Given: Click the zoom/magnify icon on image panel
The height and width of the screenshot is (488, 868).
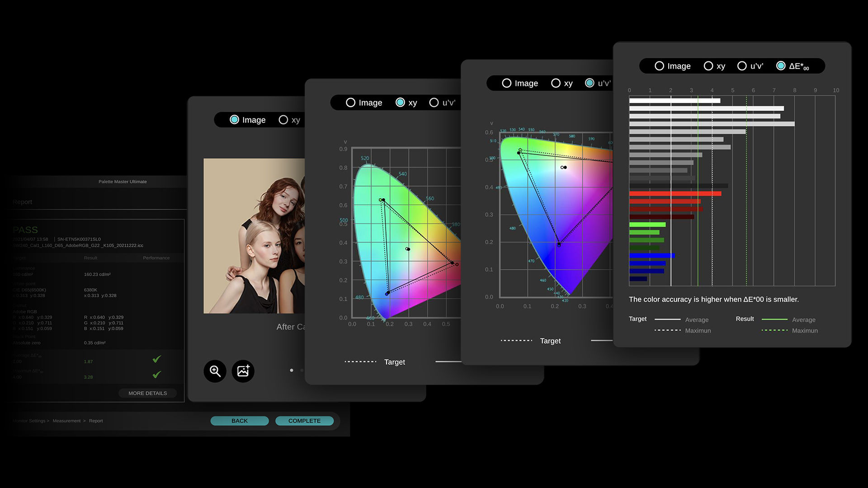Looking at the screenshot, I should (215, 370).
